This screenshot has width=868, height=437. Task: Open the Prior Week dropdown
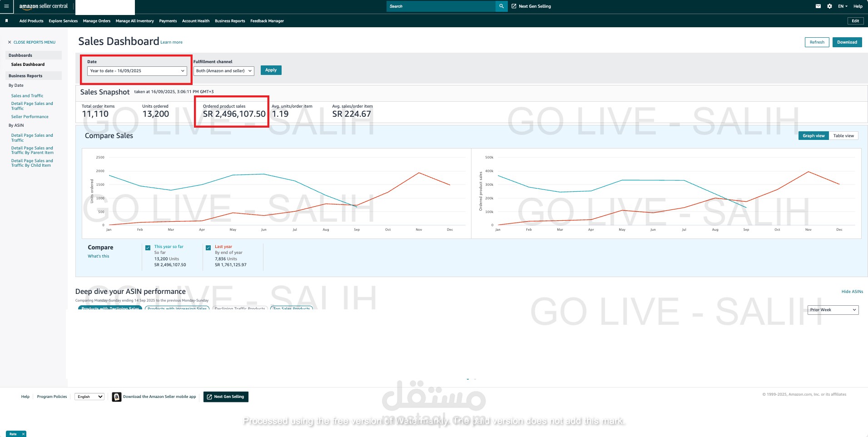point(833,310)
